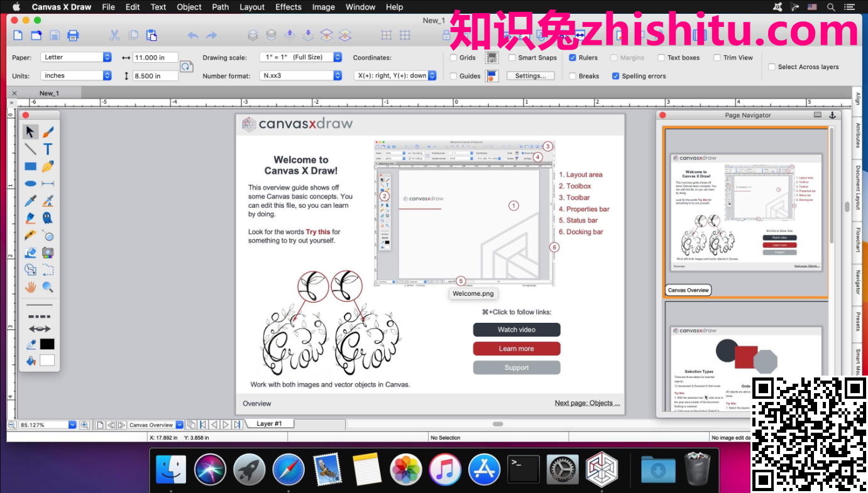
Task: Click the anchor icon in the Page Navigator
Action: 832,115
